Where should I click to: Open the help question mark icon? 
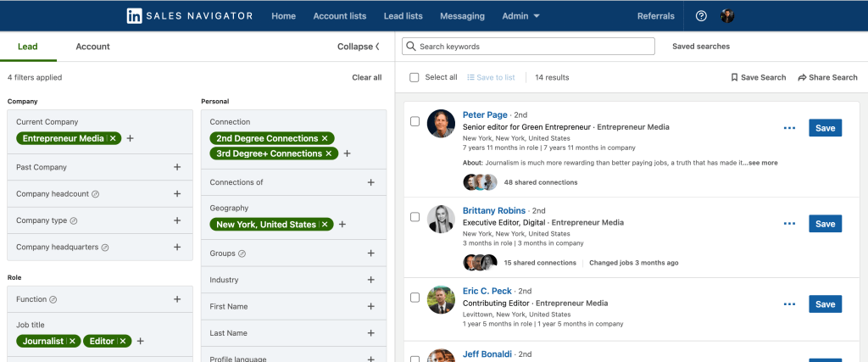pyautogui.click(x=701, y=16)
